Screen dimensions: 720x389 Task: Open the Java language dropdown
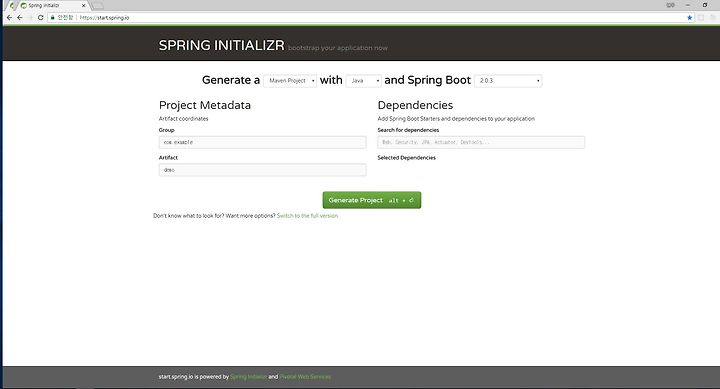click(x=364, y=80)
